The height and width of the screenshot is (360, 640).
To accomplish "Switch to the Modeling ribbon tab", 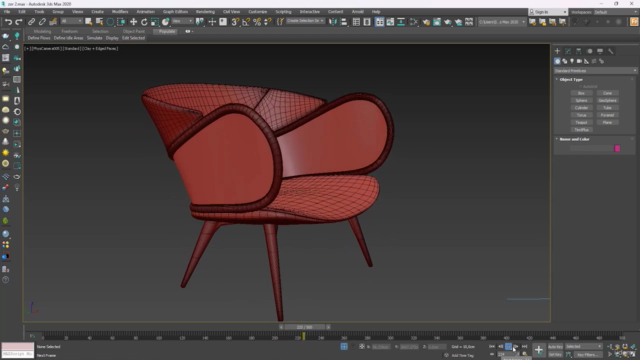I will (x=42, y=31).
